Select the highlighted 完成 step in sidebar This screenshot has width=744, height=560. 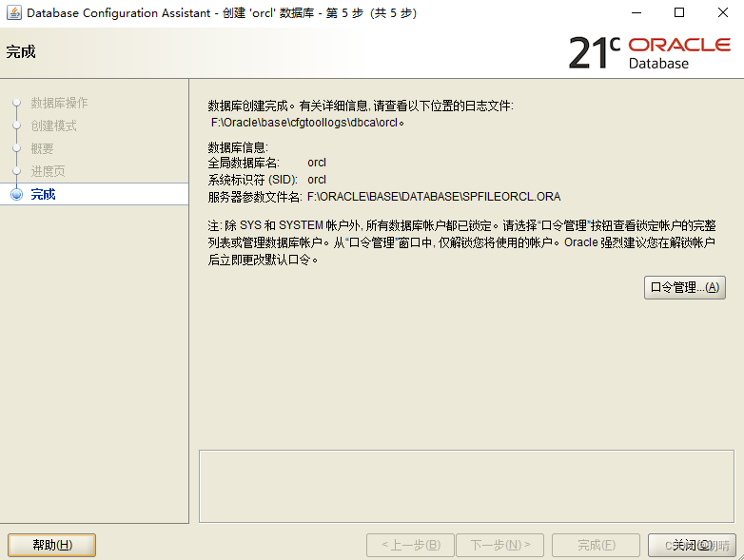pyautogui.click(x=94, y=194)
